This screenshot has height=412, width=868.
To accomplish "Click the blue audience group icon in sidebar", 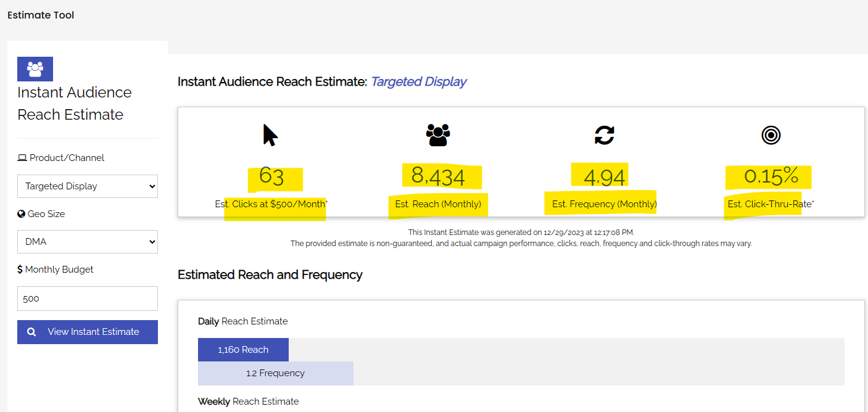I will tap(35, 69).
